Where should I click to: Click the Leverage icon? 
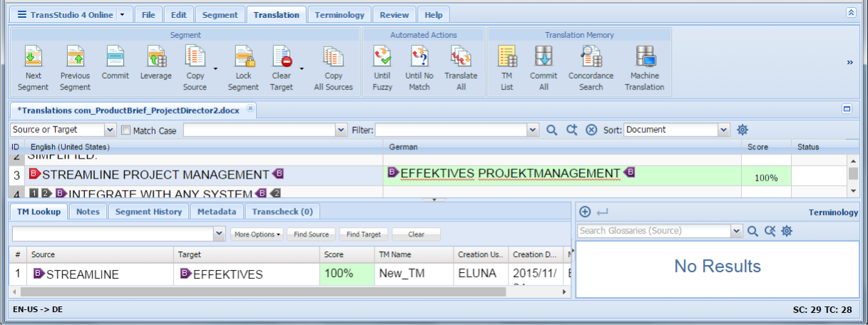(156, 57)
